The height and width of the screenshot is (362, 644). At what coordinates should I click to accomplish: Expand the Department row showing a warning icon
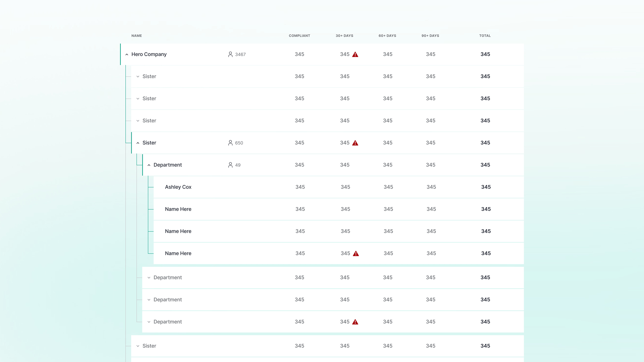click(149, 322)
